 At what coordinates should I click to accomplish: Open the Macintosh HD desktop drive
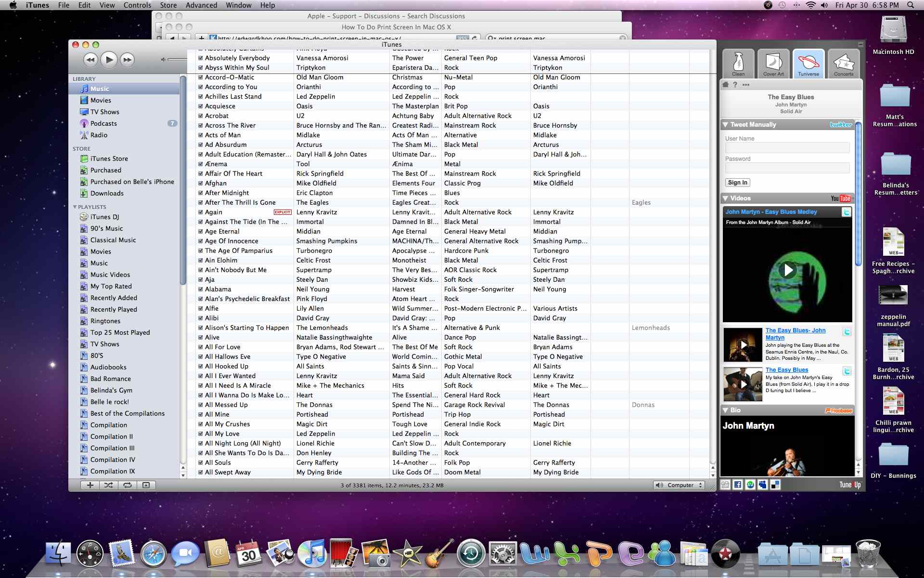pos(894,35)
